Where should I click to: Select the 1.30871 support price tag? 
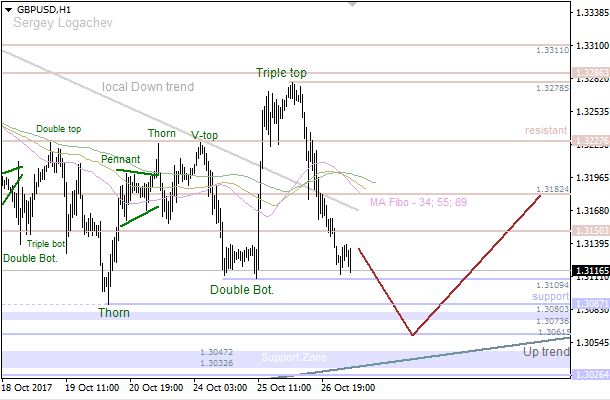pyautogui.click(x=589, y=303)
